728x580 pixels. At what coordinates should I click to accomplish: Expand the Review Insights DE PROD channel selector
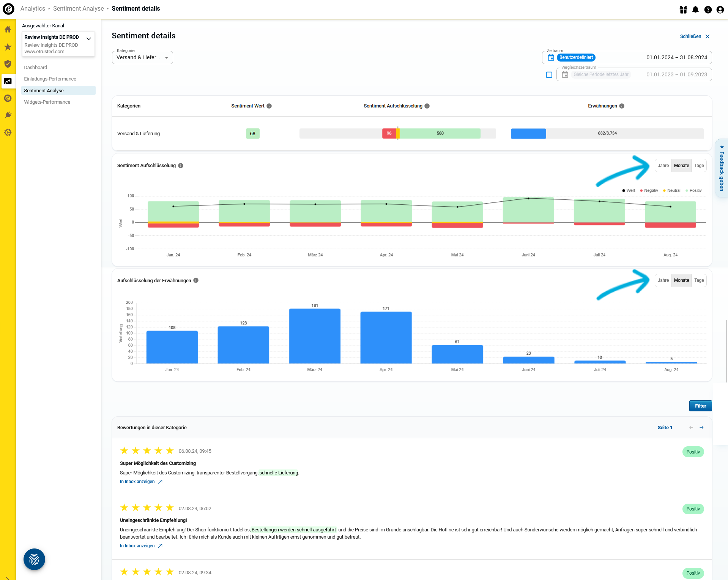pyautogui.click(x=58, y=44)
